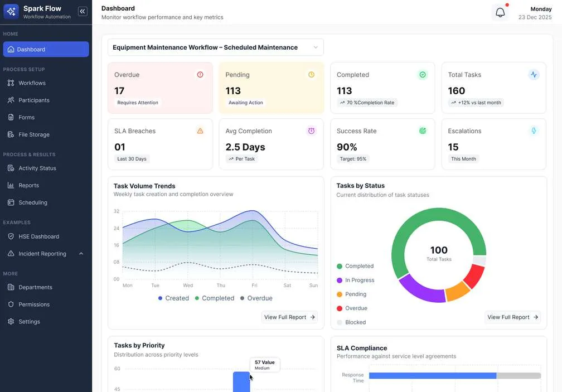Collapse the sidebar with double-chevron button
The width and height of the screenshot is (562, 392).
pos(83,12)
